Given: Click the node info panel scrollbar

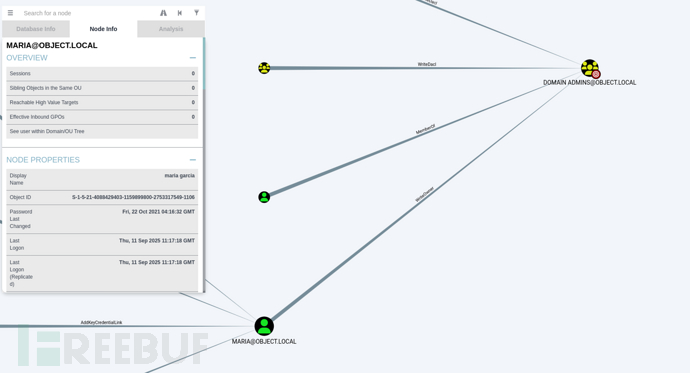Looking at the screenshot, I should point(204,64).
